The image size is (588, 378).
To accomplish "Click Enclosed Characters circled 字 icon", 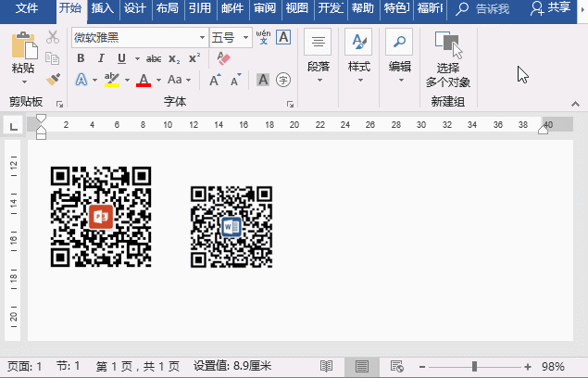I will [x=283, y=80].
